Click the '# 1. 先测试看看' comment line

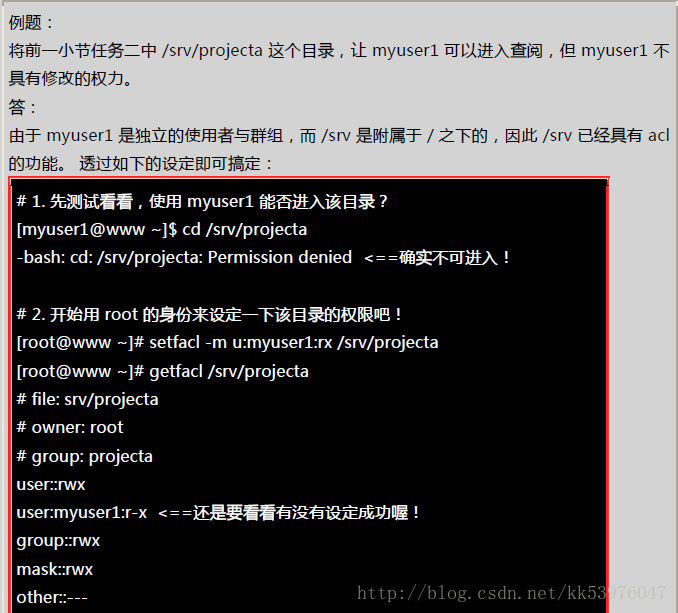coord(202,201)
